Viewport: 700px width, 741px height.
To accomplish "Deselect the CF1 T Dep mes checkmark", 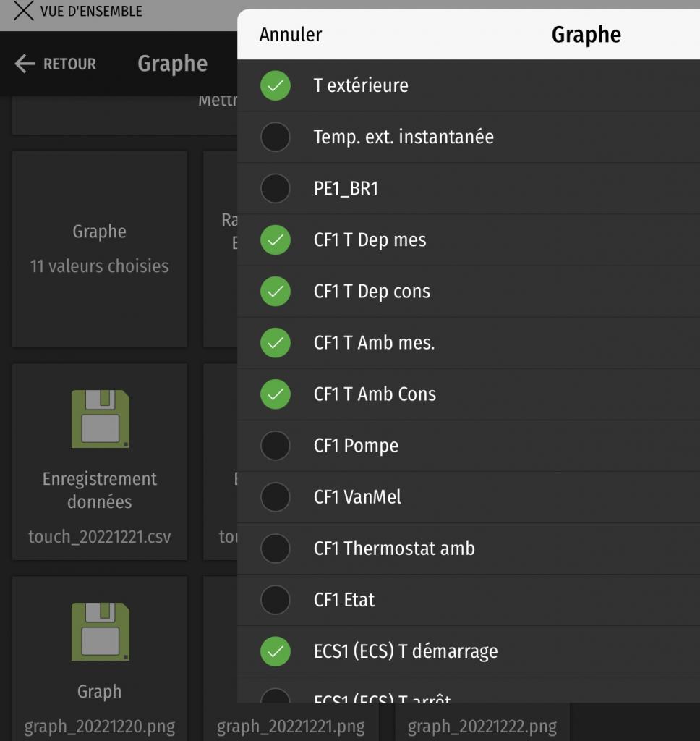I will pyautogui.click(x=276, y=240).
